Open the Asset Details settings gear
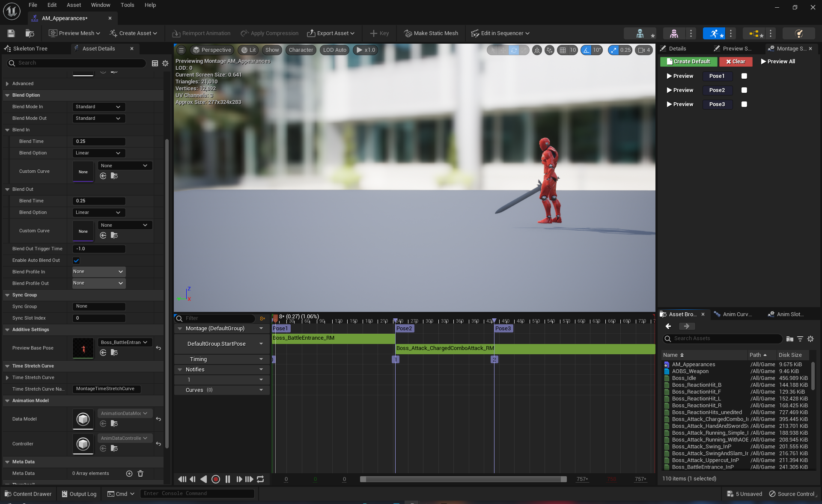The height and width of the screenshot is (504, 822). [165, 63]
